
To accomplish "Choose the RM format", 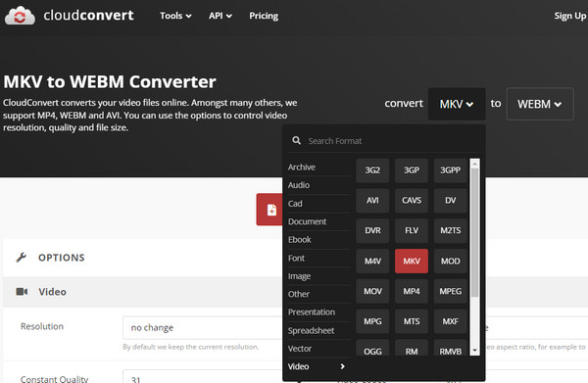I will point(412,348).
